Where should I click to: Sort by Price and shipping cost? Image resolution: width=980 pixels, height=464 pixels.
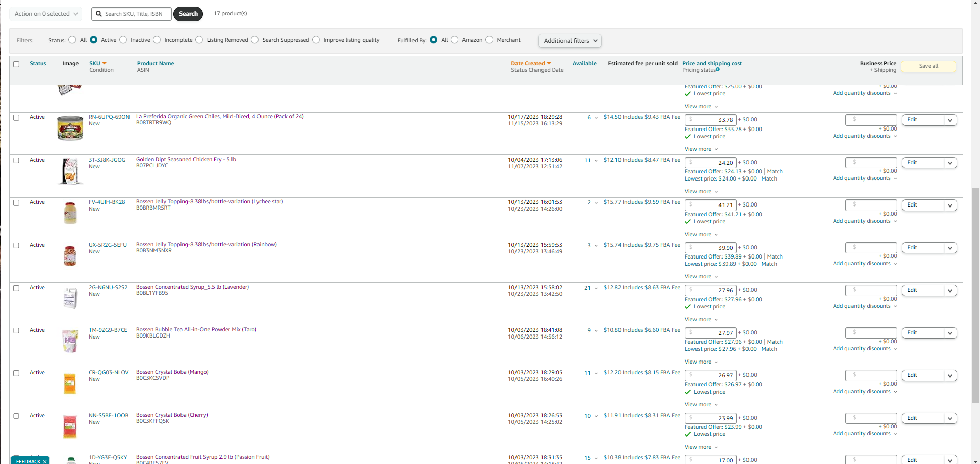coord(712,64)
